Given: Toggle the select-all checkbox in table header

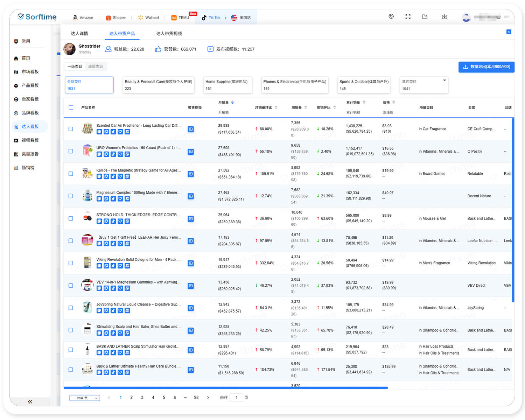Looking at the screenshot, I should 71,107.
